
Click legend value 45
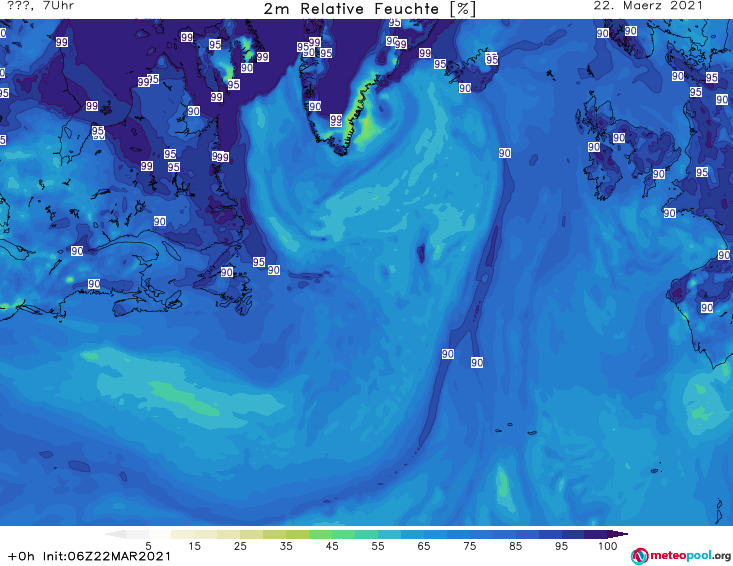[332, 546]
